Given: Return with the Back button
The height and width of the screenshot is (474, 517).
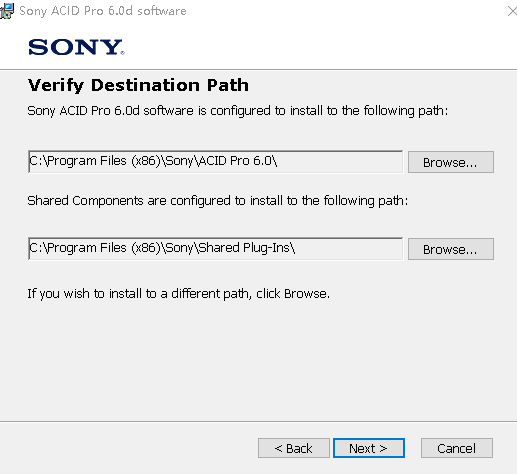Looking at the screenshot, I should point(294,448).
